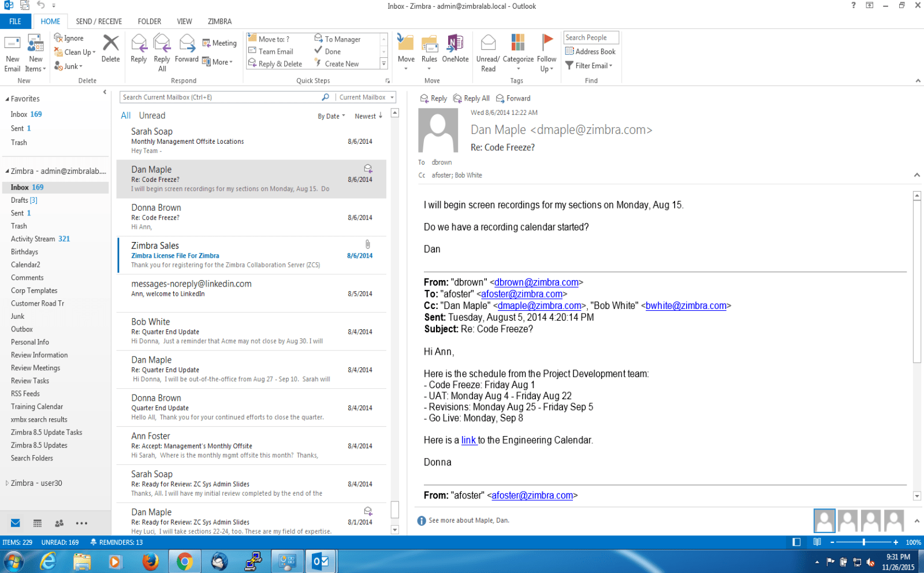Reply using the ribbon Reply icon
The height and width of the screenshot is (573, 924).
pyautogui.click(x=139, y=49)
